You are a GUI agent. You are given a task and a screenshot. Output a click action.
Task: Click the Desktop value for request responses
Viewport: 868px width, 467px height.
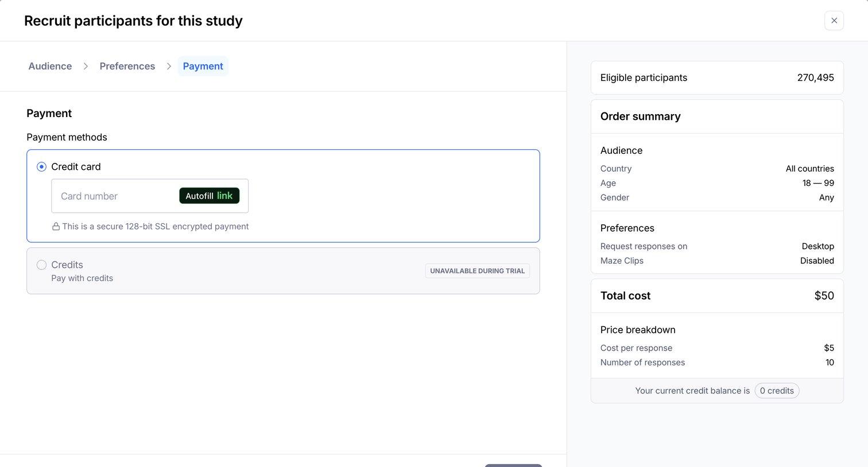[818, 246]
